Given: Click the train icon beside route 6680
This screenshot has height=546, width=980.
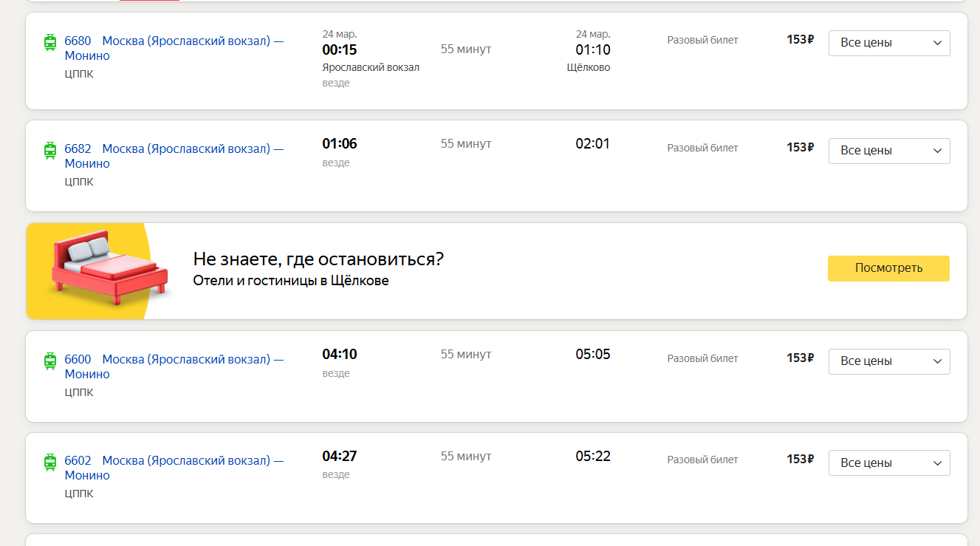Looking at the screenshot, I should coord(50,42).
